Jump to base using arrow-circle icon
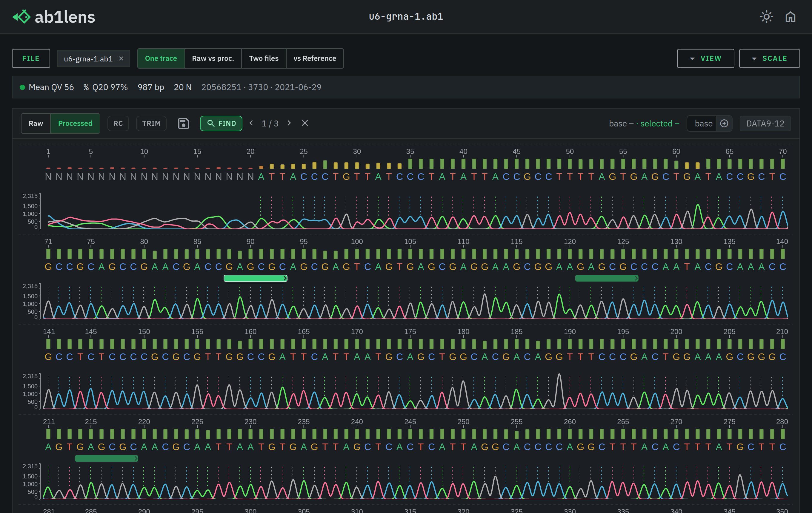The width and height of the screenshot is (812, 513). (x=724, y=123)
